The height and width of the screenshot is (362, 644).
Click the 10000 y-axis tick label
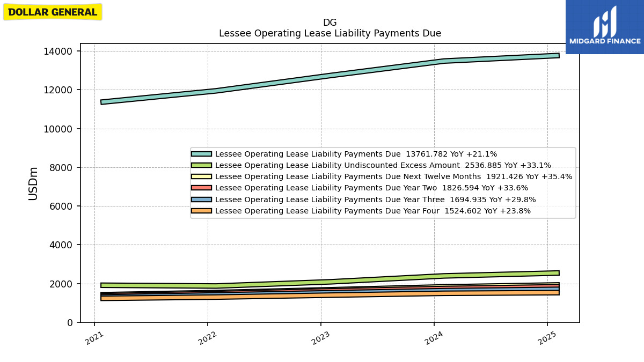59,129
